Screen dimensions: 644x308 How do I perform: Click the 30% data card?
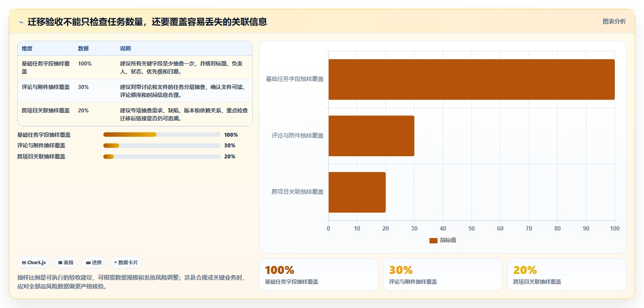pos(442,274)
